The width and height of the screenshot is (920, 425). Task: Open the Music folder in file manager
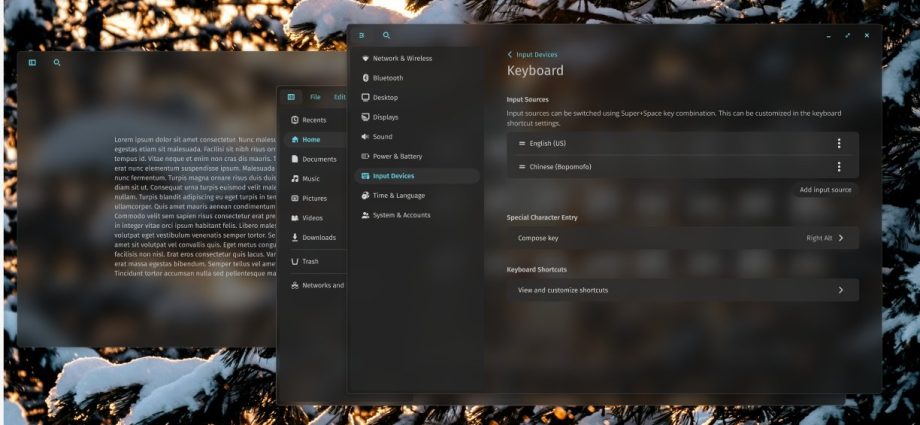coord(316,178)
